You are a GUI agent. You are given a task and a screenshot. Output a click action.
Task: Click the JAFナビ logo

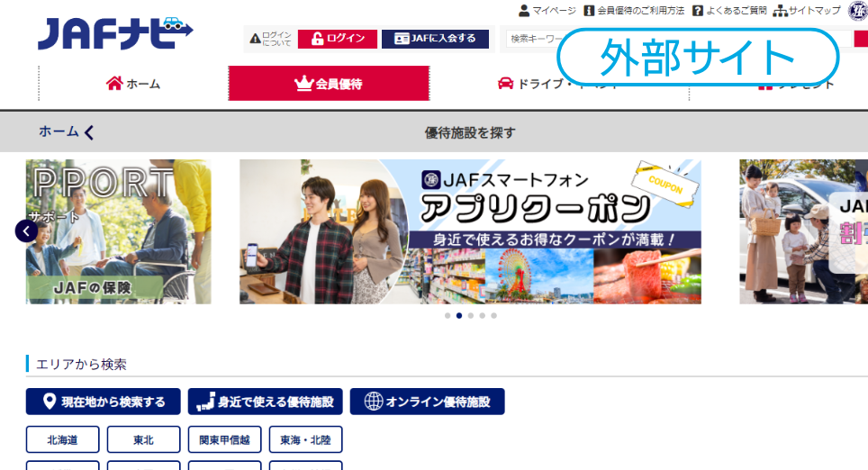tap(115, 34)
